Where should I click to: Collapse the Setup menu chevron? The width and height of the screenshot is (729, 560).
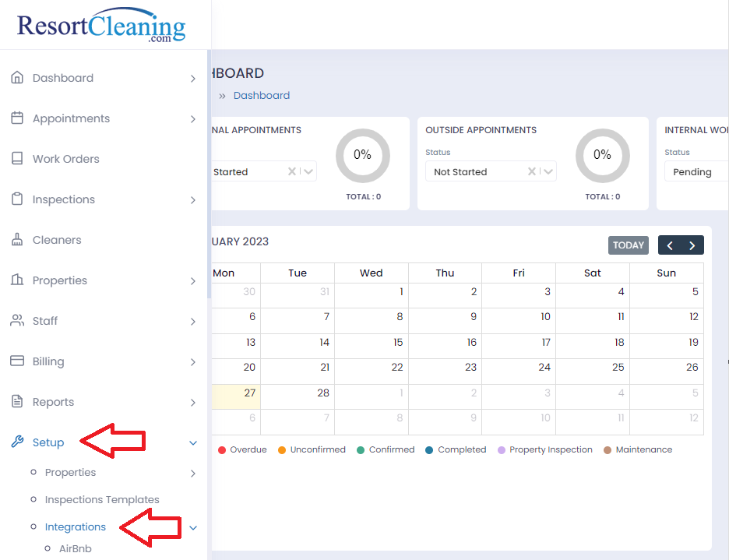pyautogui.click(x=193, y=442)
